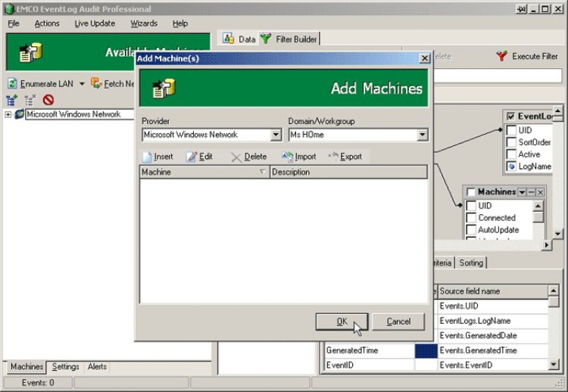Click the Machine column header
The height and width of the screenshot is (392, 568).
204,172
